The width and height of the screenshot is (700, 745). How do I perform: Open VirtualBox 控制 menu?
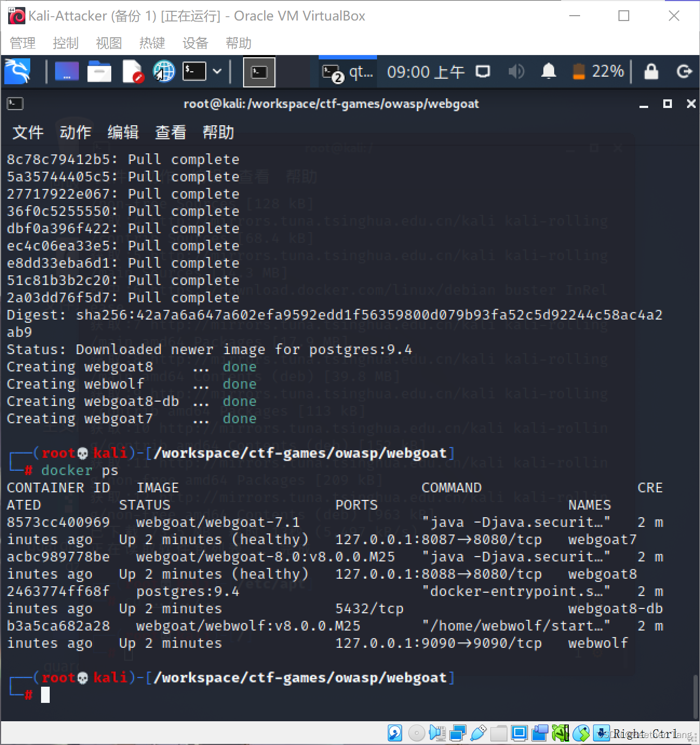(66, 43)
